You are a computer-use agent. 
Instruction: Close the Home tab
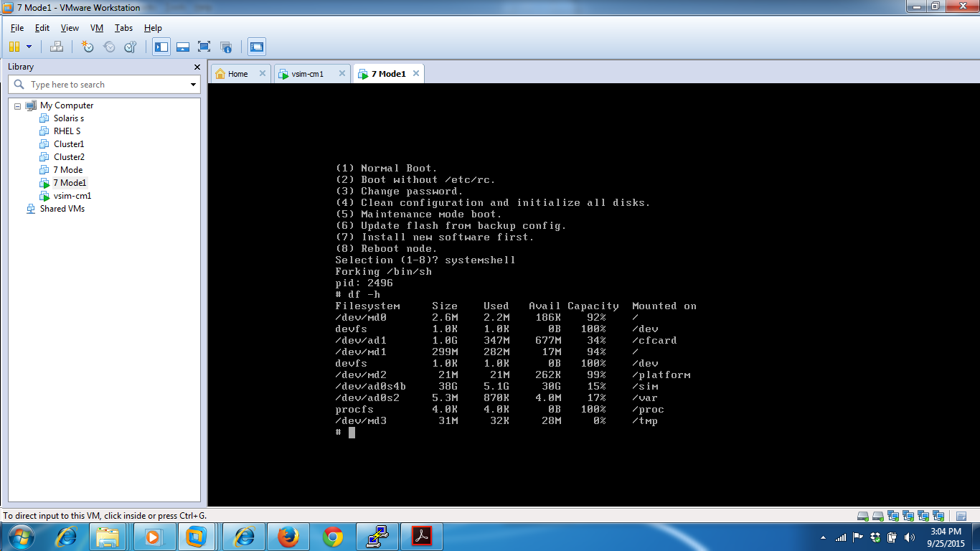(x=263, y=73)
